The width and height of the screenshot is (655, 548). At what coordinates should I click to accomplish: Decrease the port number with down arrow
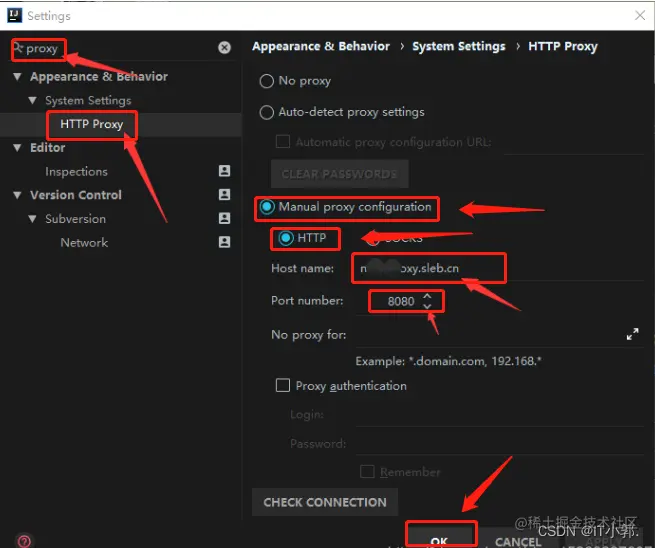(427, 306)
